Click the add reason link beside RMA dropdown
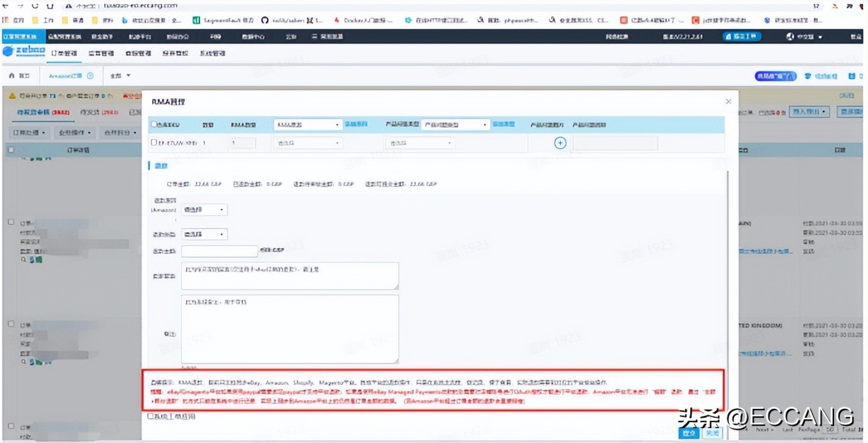868x443 pixels. [356, 124]
